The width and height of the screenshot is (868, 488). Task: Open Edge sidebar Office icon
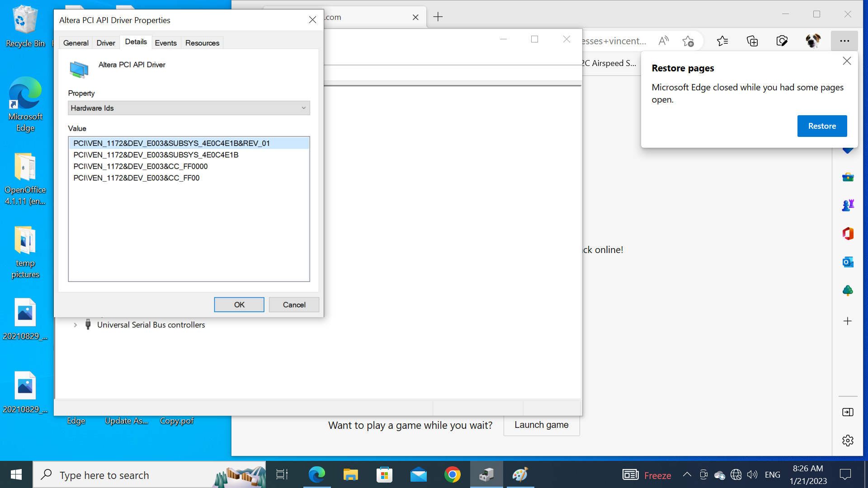coord(848,234)
